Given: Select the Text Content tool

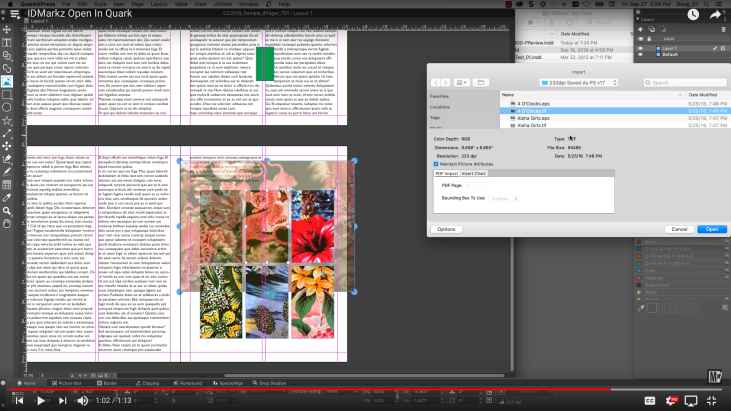Looking at the screenshot, I should click(x=7, y=43).
